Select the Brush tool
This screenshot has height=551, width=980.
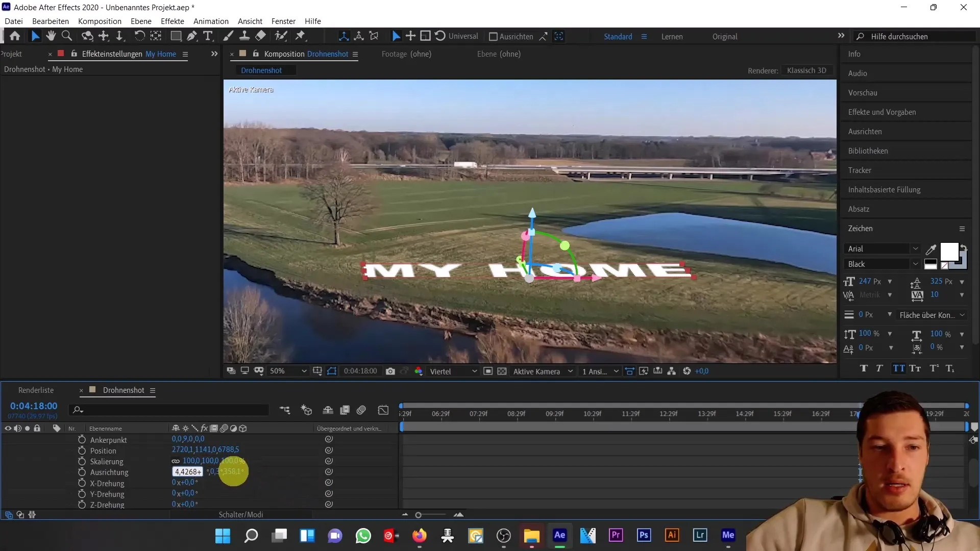pyautogui.click(x=228, y=36)
